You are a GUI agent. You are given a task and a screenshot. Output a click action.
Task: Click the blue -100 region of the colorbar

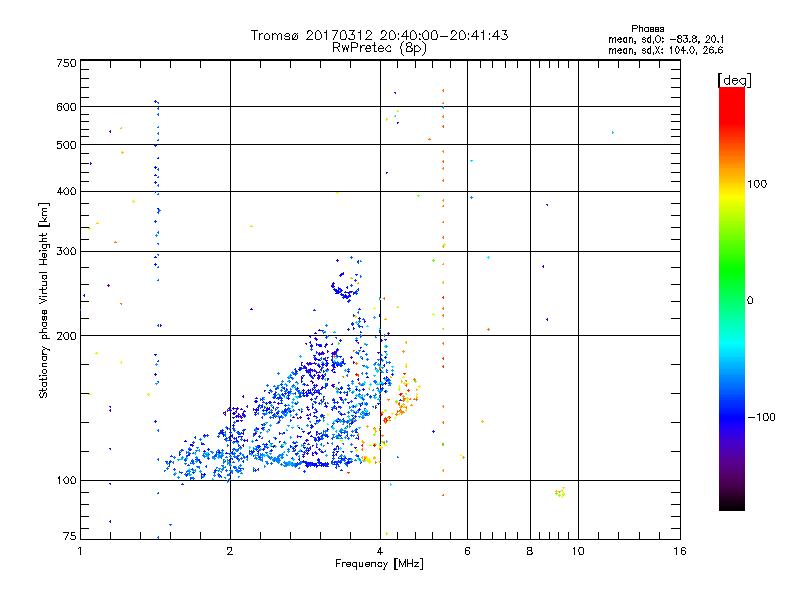(x=732, y=416)
